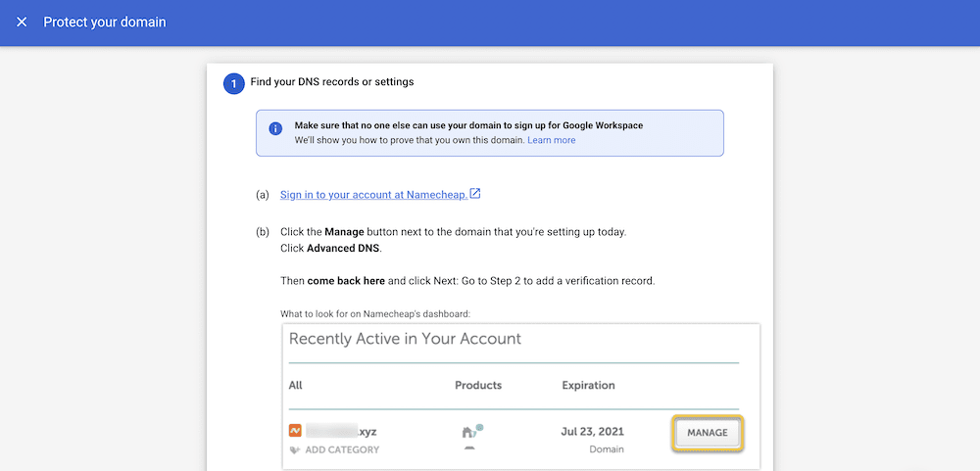Click the 'All' column header
Viewport: 980px width, 471px height.
(x=296, y=385)
